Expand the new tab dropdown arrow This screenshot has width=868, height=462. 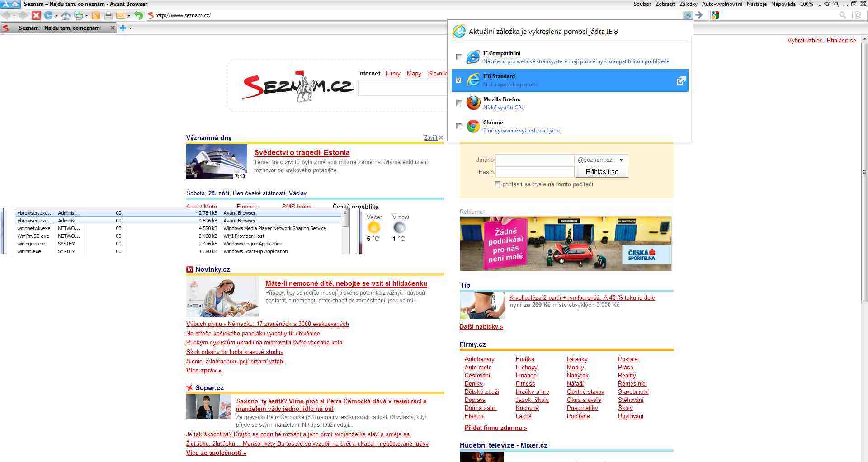(130, 28)
